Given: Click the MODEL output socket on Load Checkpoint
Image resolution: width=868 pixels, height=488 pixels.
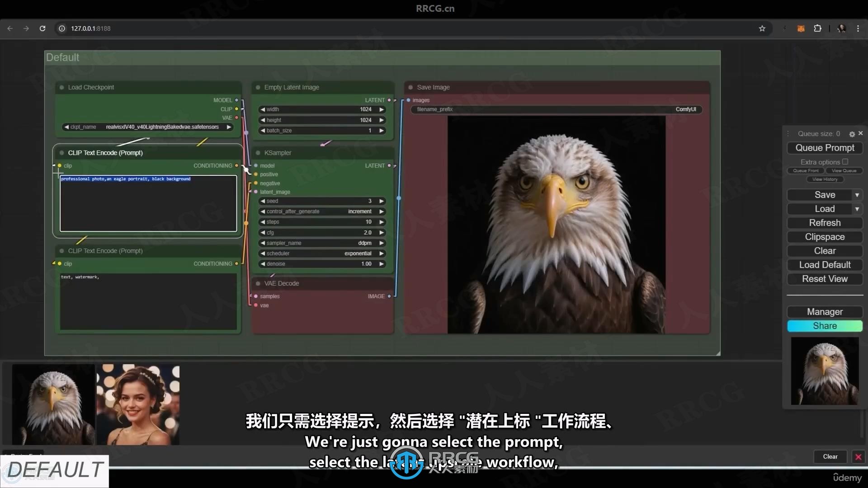Looking at the screenshot, I should (x=236, y=100).
